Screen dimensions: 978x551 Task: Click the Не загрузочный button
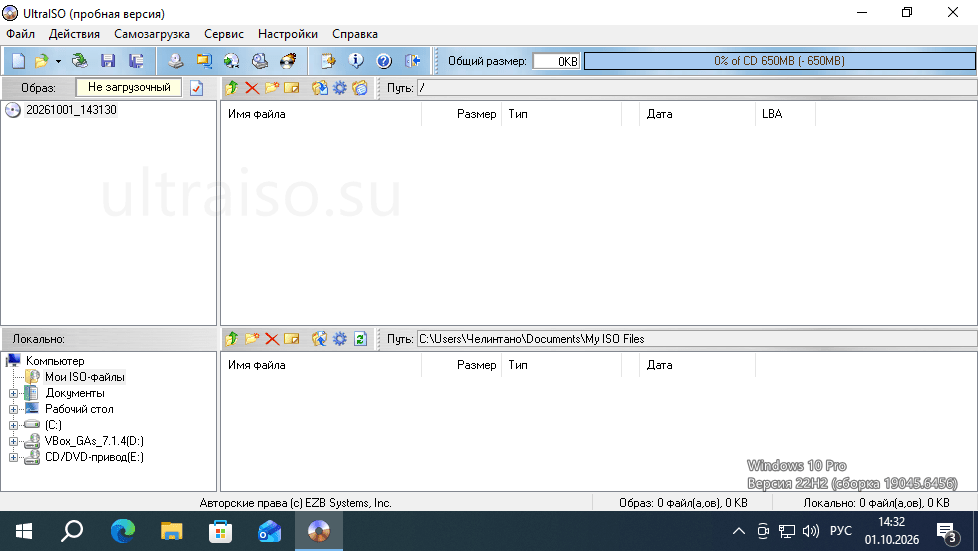pos(129,87)
